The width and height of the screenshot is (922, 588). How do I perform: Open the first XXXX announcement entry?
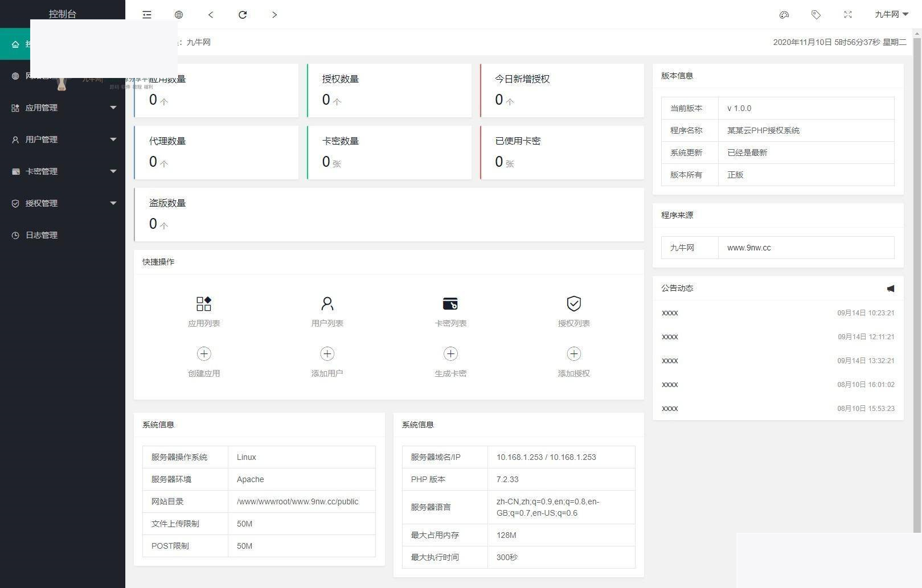click(669, 312)
